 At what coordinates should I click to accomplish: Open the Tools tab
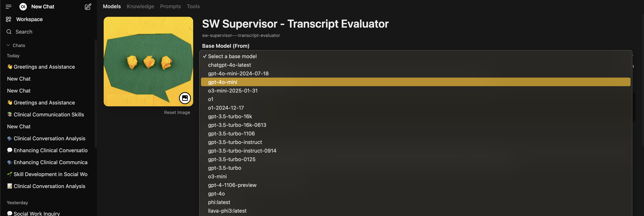tap(193, 7)
